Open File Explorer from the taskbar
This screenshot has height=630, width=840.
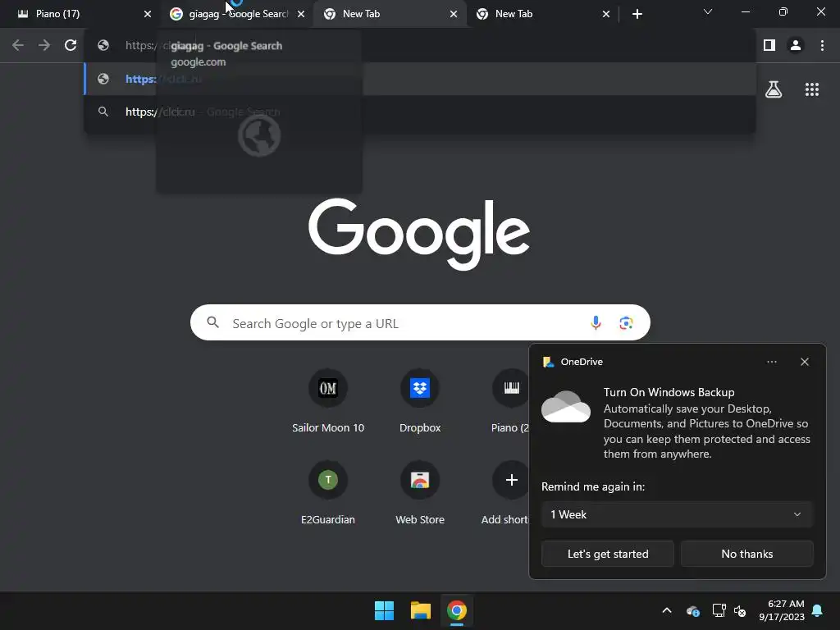click(x=421, y=610)
